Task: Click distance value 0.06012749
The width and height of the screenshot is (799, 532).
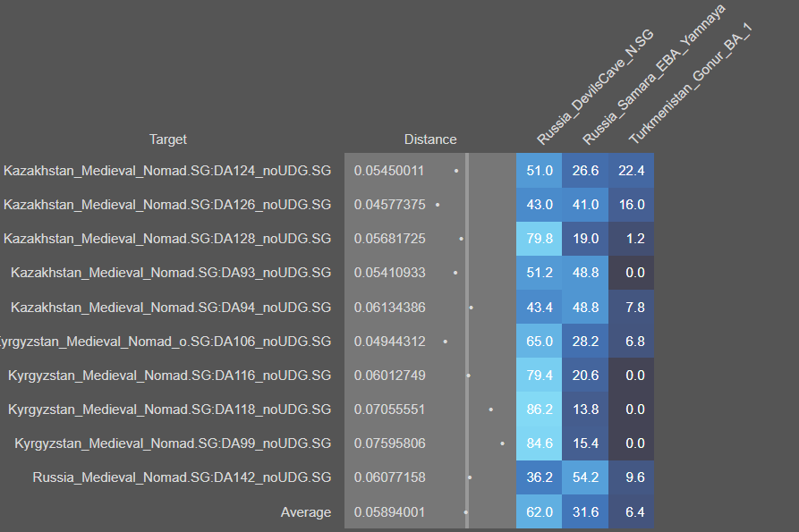Action: tap(389, 376)
